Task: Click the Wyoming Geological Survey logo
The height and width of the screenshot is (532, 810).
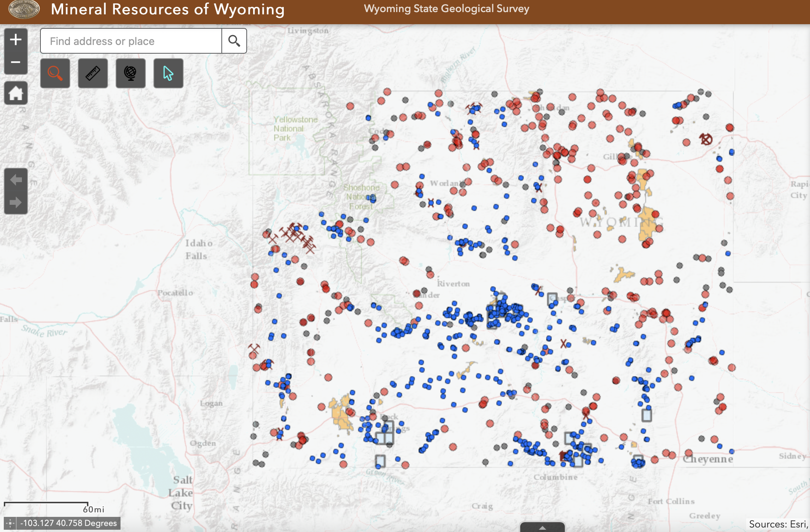Action: tap(23, 9)
